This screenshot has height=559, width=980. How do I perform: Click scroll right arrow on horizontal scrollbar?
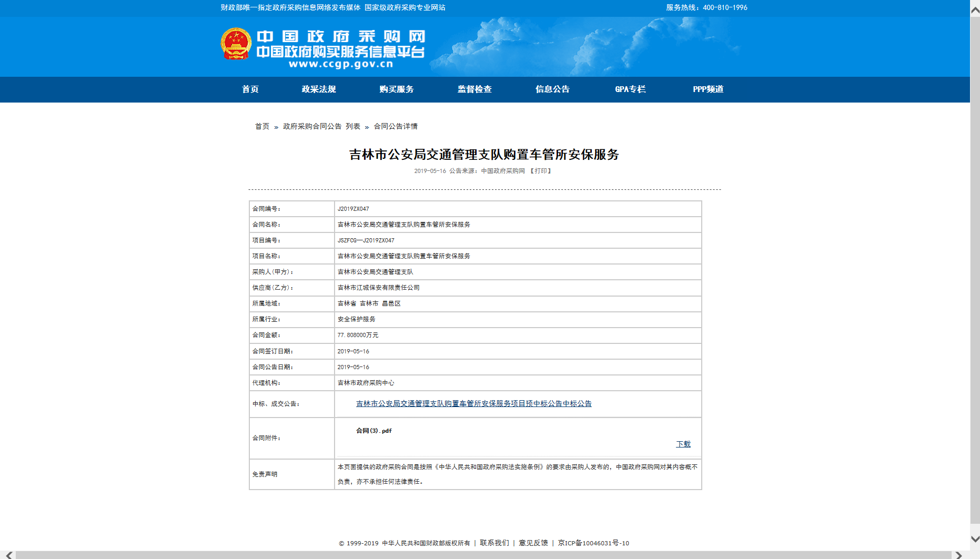(958, 555)
